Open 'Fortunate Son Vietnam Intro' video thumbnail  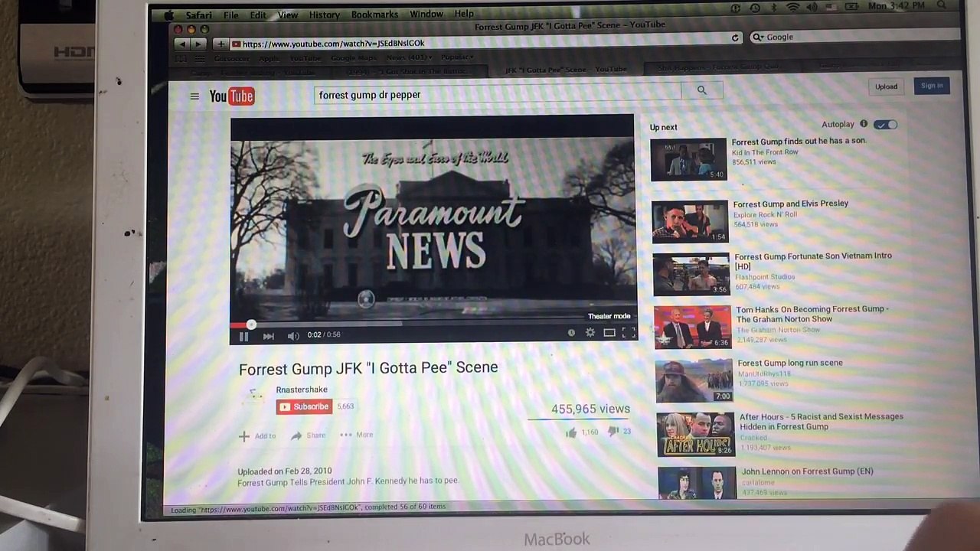pyautogui.click(x=691, y=274)
